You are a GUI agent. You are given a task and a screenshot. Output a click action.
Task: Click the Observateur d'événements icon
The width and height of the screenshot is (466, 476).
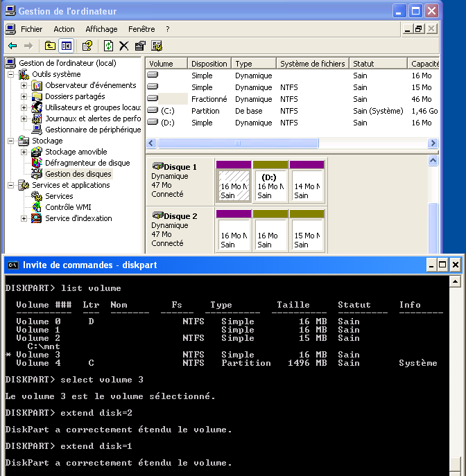point(37,86)
